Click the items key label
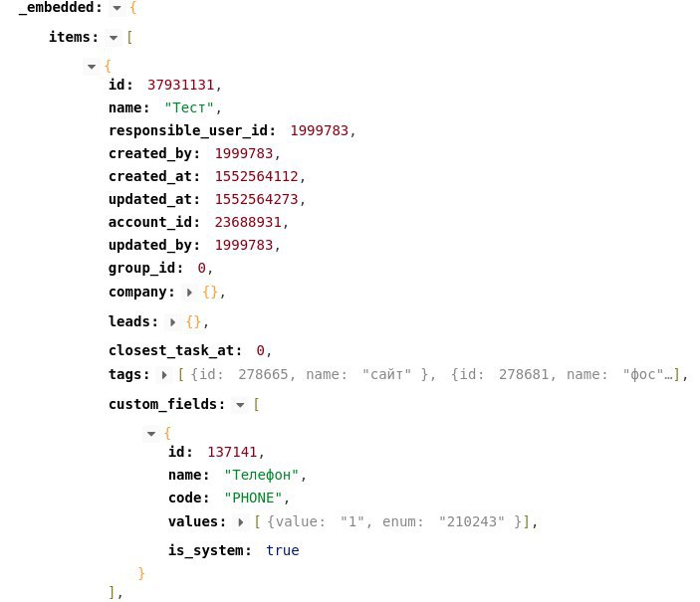The width and height of the screenshot is (700, 602). [x=74, y=37]
